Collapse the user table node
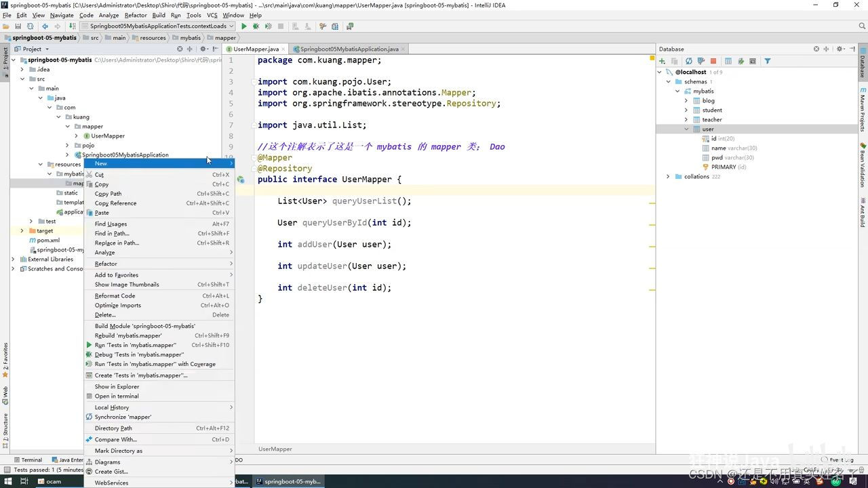Viewport: 868px width, 488px height. pos(686,129)
